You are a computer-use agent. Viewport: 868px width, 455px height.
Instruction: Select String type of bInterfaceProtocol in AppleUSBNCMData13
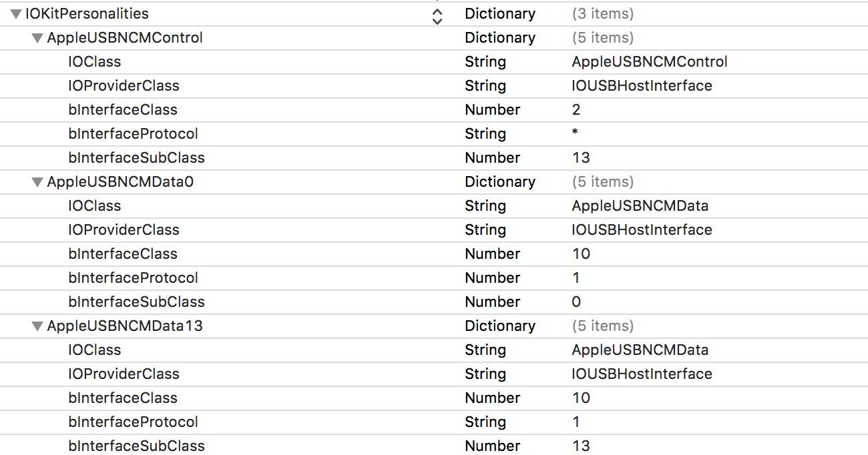point(485,422)
